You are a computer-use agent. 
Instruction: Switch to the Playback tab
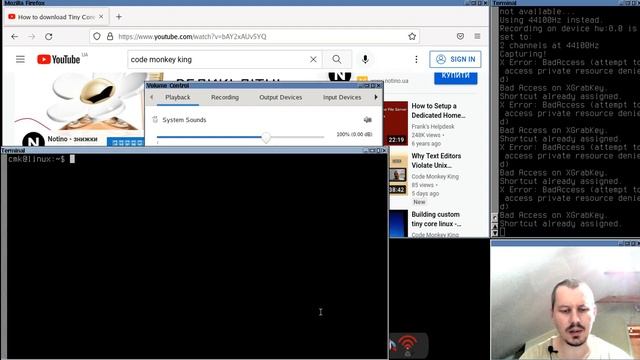point(178,97)
